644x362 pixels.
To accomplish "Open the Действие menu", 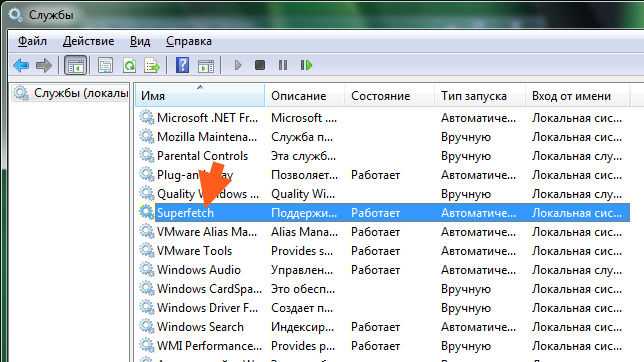I will [89, 41].
